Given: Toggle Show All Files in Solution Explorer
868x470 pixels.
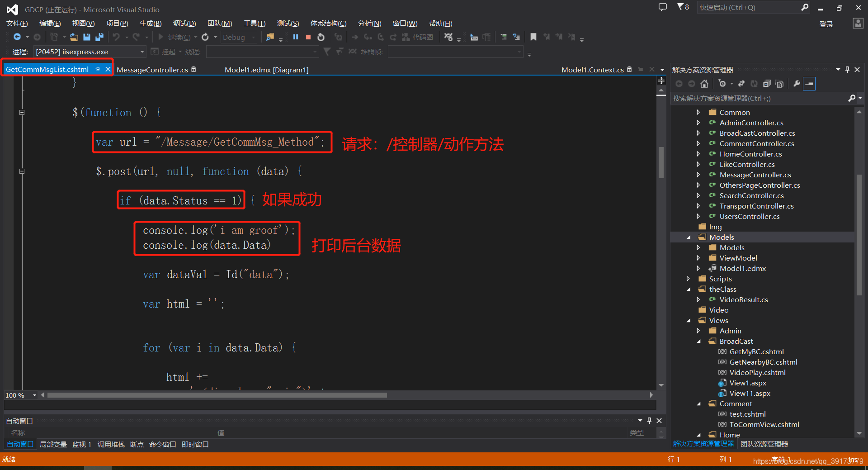Looking at the screenshot, I should coord(779,84).
